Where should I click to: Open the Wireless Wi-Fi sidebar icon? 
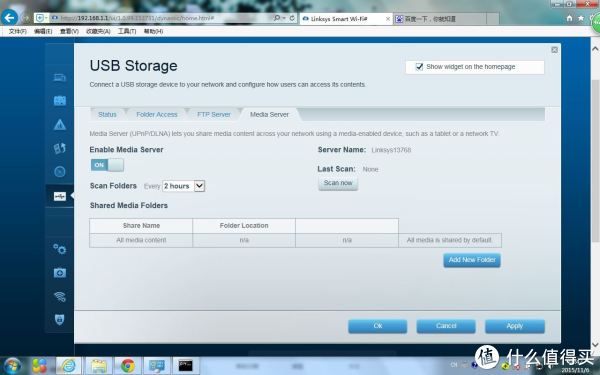pyautogui.click(x=60, y=296)
